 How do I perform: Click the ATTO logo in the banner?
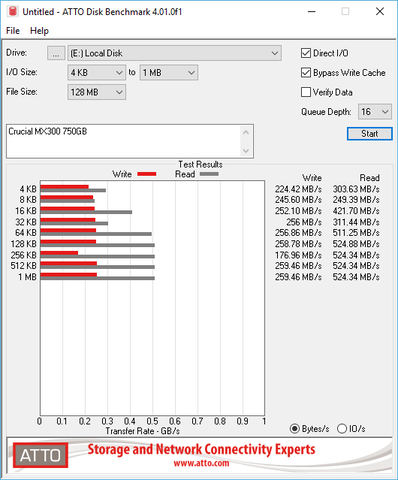tap(40, 455)
